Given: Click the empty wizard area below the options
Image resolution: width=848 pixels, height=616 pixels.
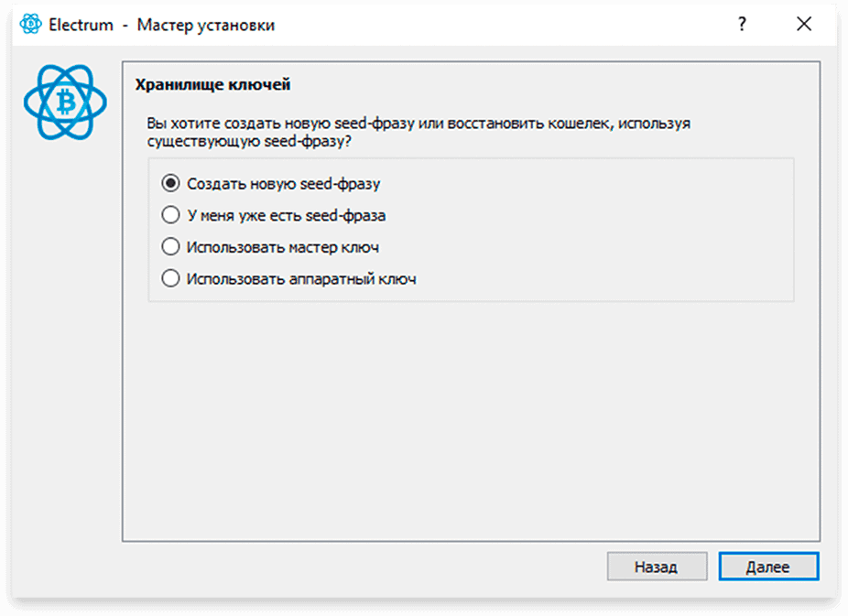Looking at the screenshot, I should point(471,420).
